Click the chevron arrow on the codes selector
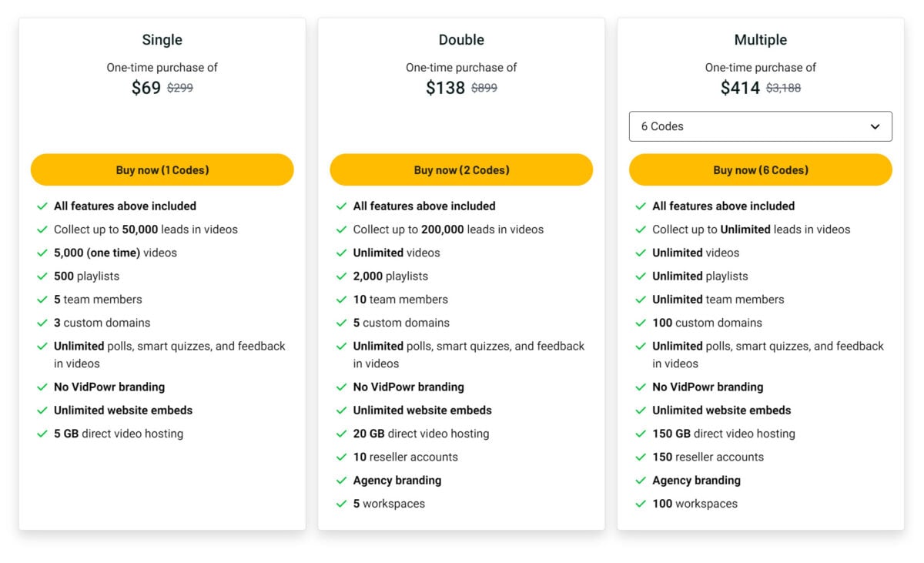Screen dimensions: 924x563 875,126
